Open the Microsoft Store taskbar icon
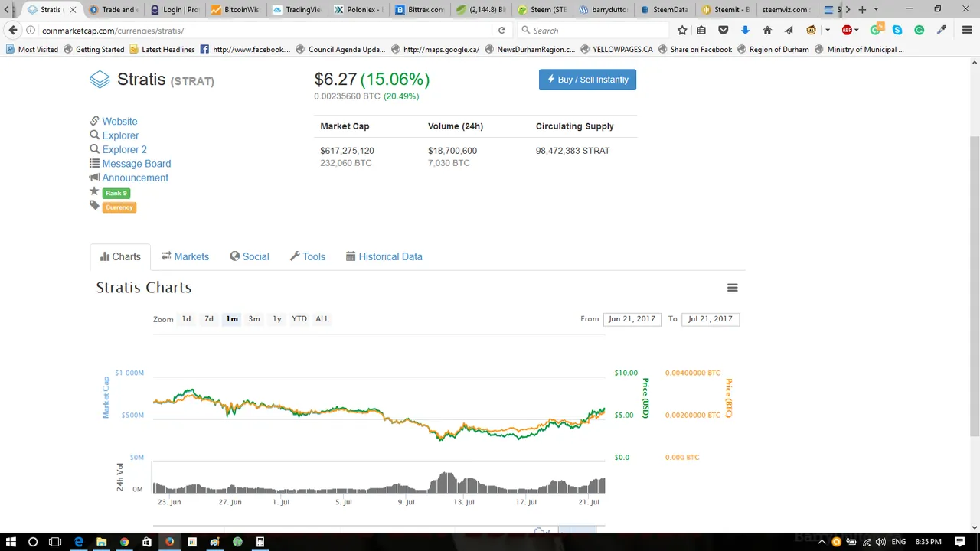The width and height of the screenshot is (980, 551). click(147, 542)
